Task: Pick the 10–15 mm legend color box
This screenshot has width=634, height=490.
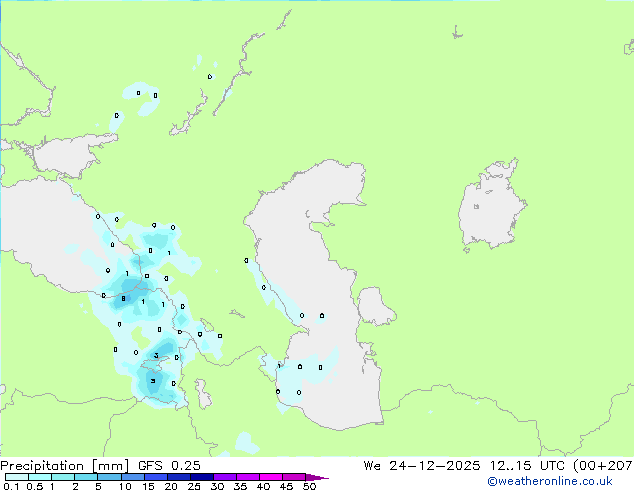Action: (133, 477)
